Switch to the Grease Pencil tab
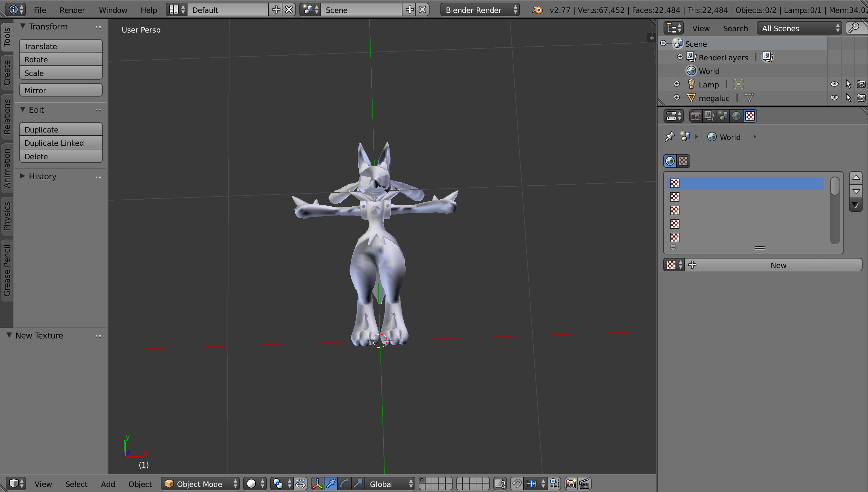 tap(7, 270)
